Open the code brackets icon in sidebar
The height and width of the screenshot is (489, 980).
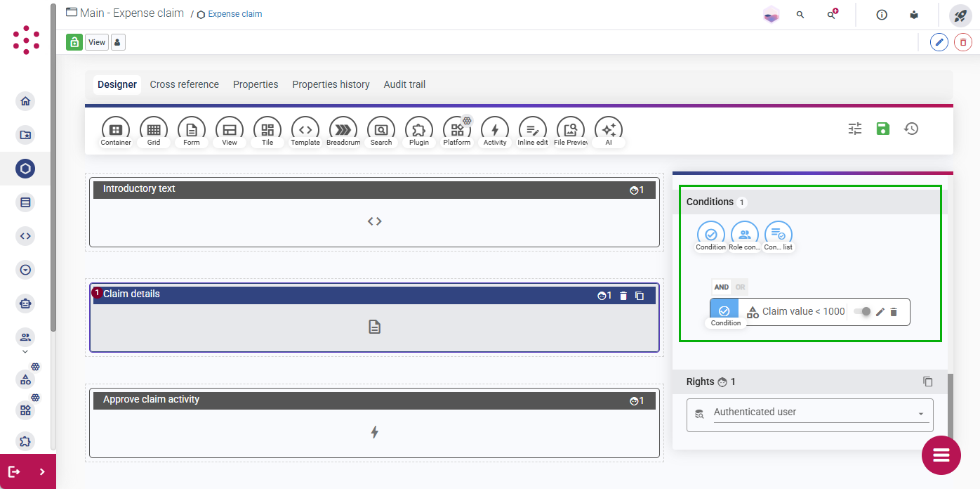[x=26, y=236]
